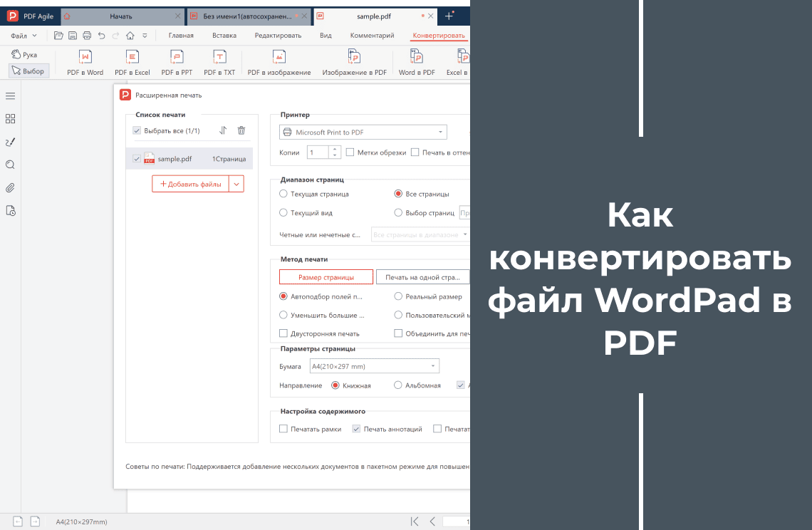Switch to the Редактировать ribbon tab
The height and width of the screenshot is (530, 812).
276,34
